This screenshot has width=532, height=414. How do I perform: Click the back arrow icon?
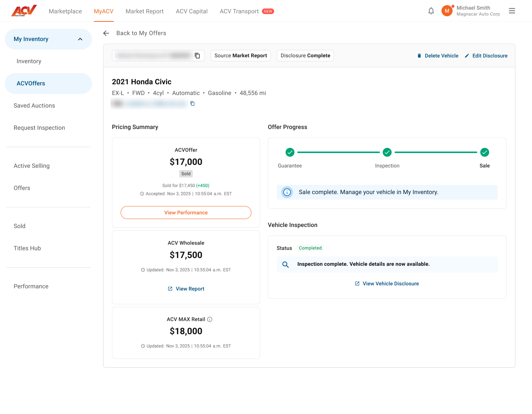(x=106, y=33)
